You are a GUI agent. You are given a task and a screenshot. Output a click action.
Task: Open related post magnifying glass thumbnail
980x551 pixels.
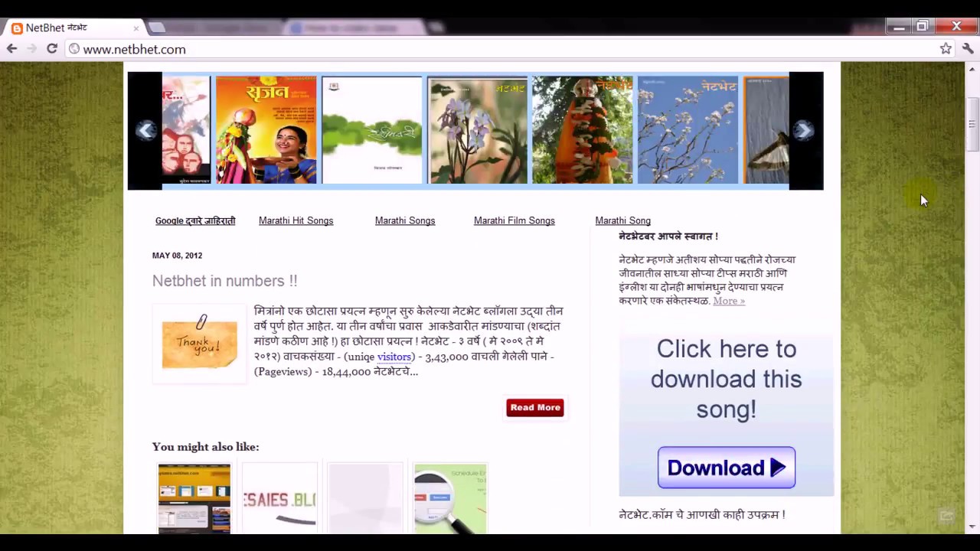[x=450, y=498]
